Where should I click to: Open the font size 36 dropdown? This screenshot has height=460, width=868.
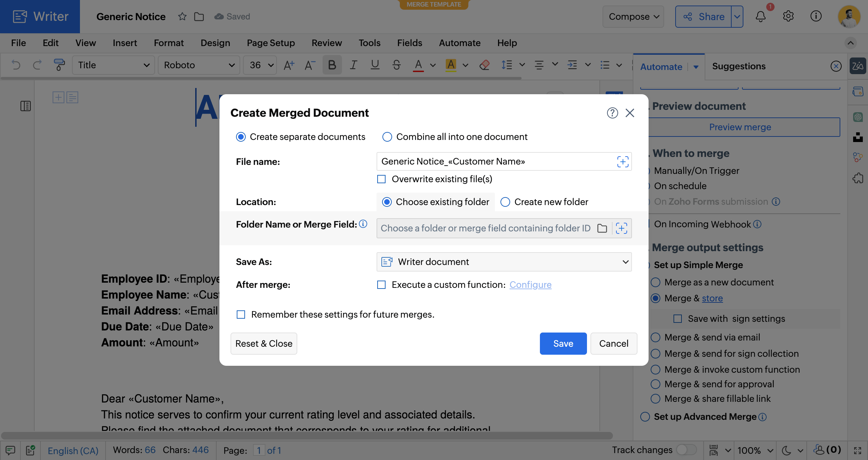click(260, 65)
